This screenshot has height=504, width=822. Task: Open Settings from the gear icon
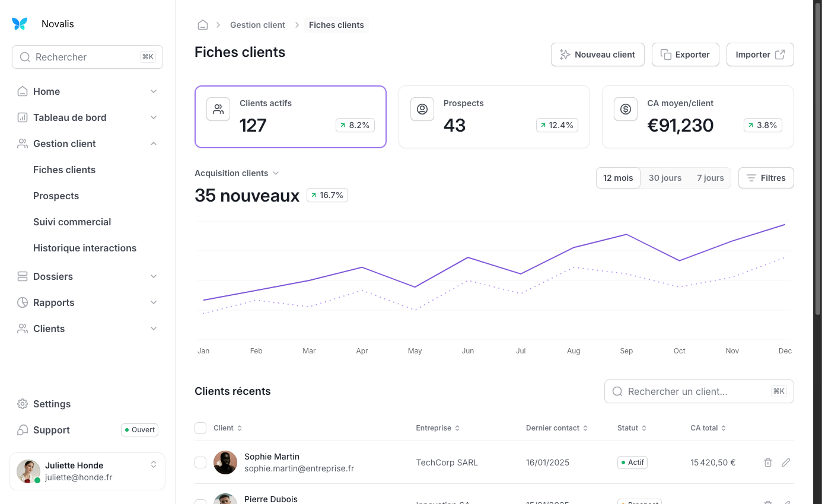[23, 404]
